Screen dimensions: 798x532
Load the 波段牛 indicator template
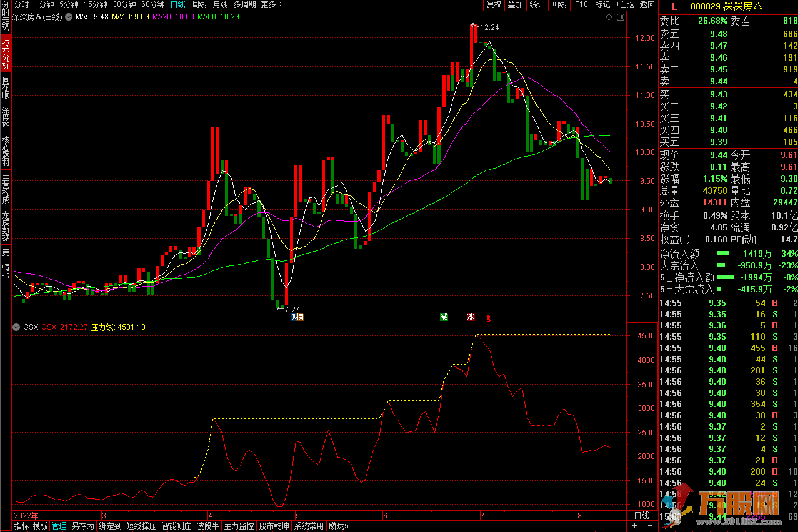click(x=208, y=526)
